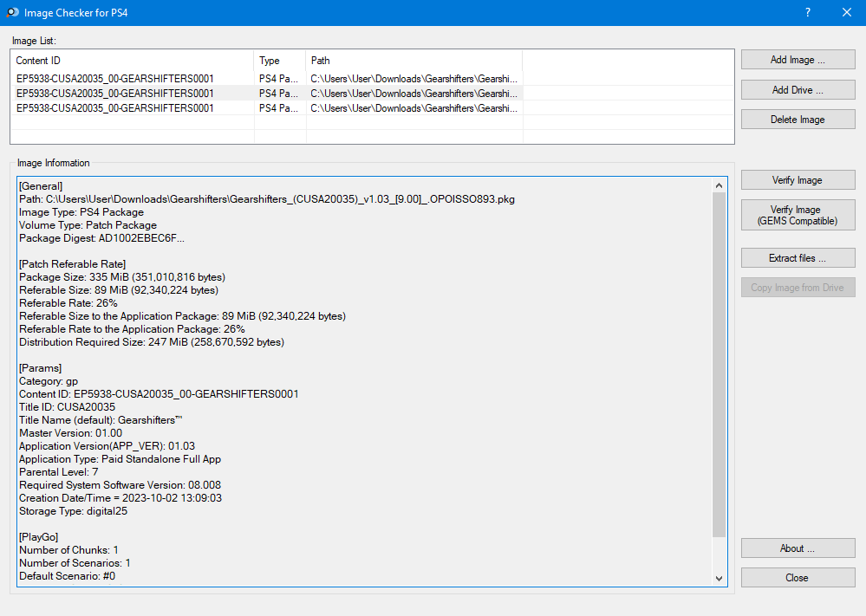Click the '[PlayGo]' section heading
Image resolution: width=866 pixels, height=616 pixels.
39,537
